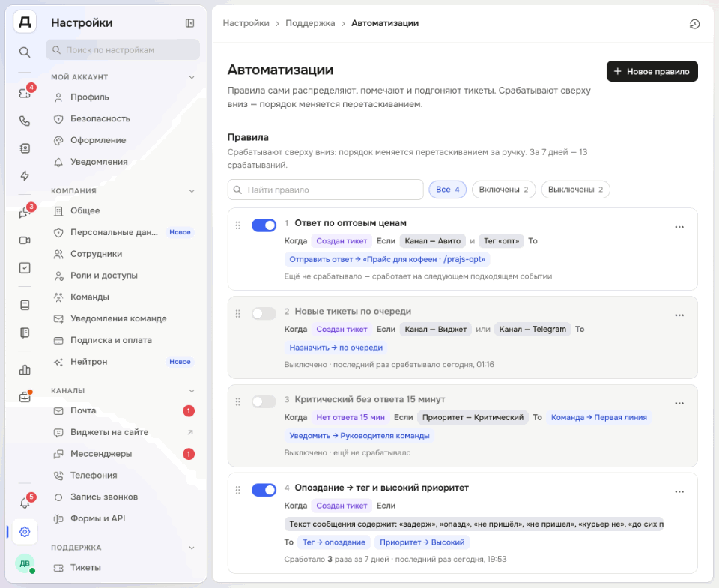Click the Найти правило search field
Viewport: 719px width, 588px height.
pyautogui.click(x=326, y=190)
